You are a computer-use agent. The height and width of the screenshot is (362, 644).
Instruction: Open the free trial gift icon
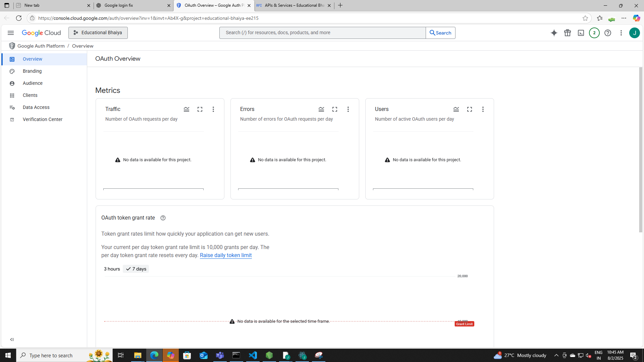(x=567, y=33)
